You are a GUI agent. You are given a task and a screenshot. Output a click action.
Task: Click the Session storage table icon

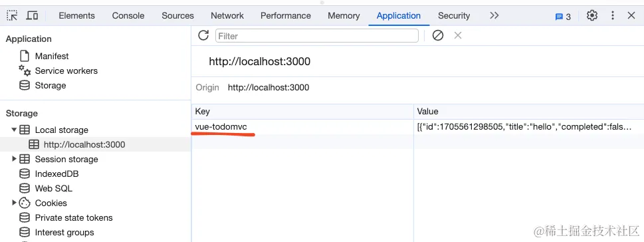25,159
